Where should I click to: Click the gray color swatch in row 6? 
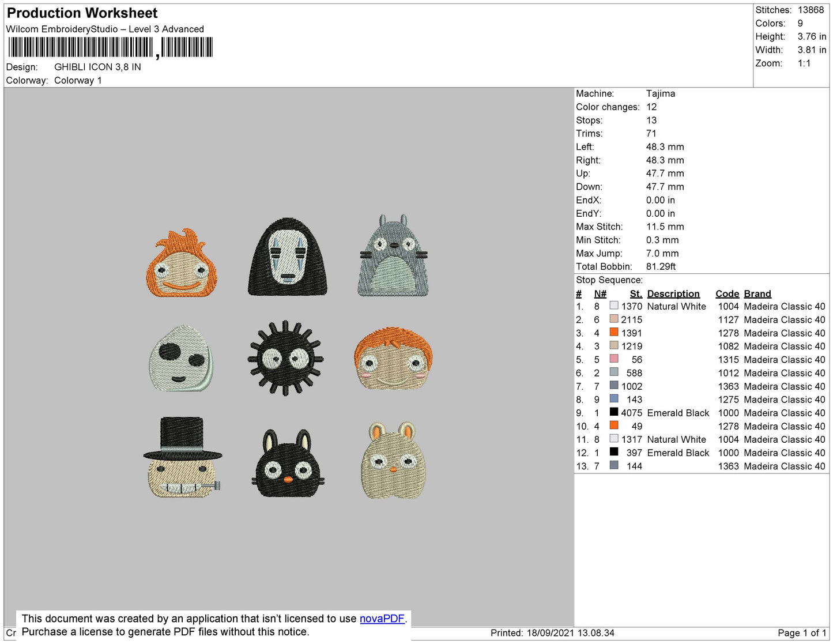(x=614, y=372)
